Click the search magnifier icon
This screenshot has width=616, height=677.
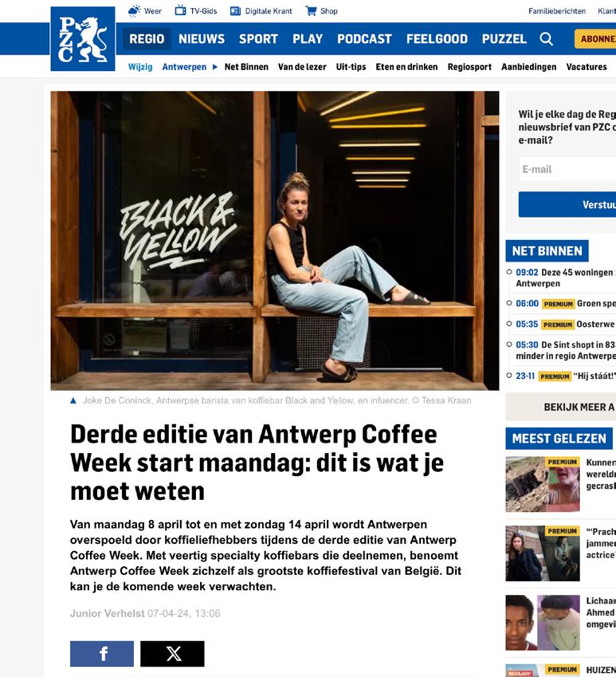tap(546, 39)
